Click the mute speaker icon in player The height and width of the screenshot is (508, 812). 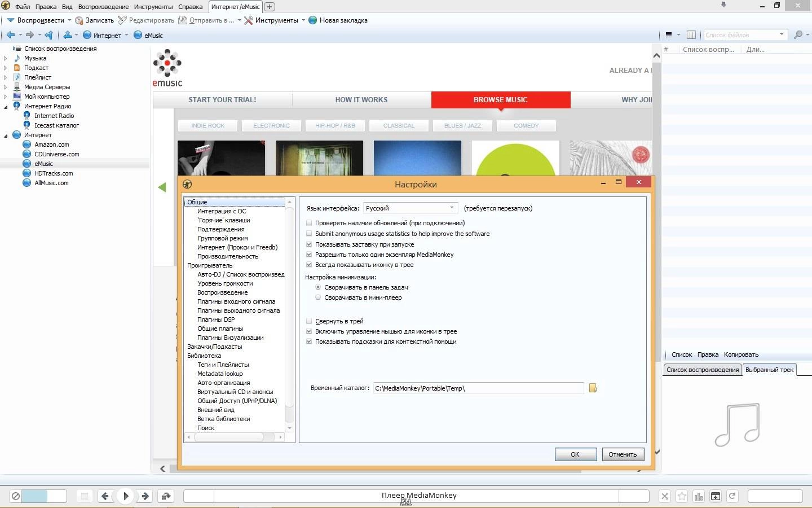point(16,496)
